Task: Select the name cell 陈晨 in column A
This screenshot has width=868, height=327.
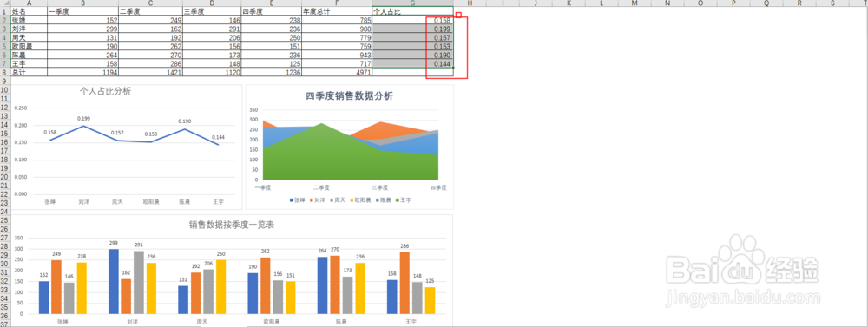Action: point(29,56)
